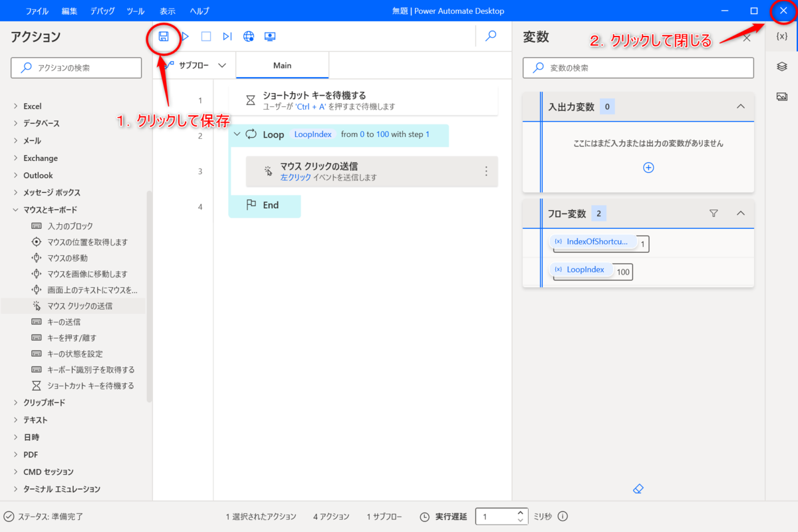Click the LoopIndex variable in the Loop action

tap(313, 134)
